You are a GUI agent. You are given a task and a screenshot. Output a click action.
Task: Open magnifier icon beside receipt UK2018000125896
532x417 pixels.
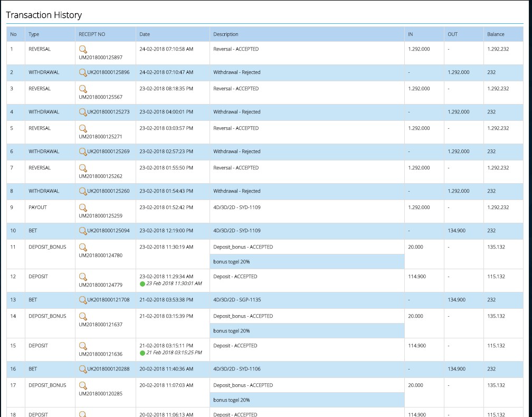click(x=83, y=72)
